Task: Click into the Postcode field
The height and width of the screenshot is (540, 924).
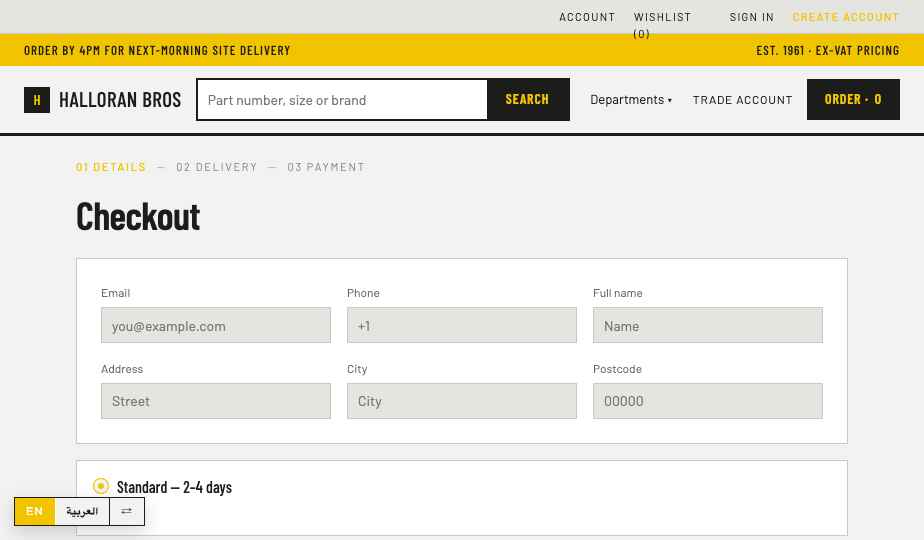Action: (x=707, y=401)
